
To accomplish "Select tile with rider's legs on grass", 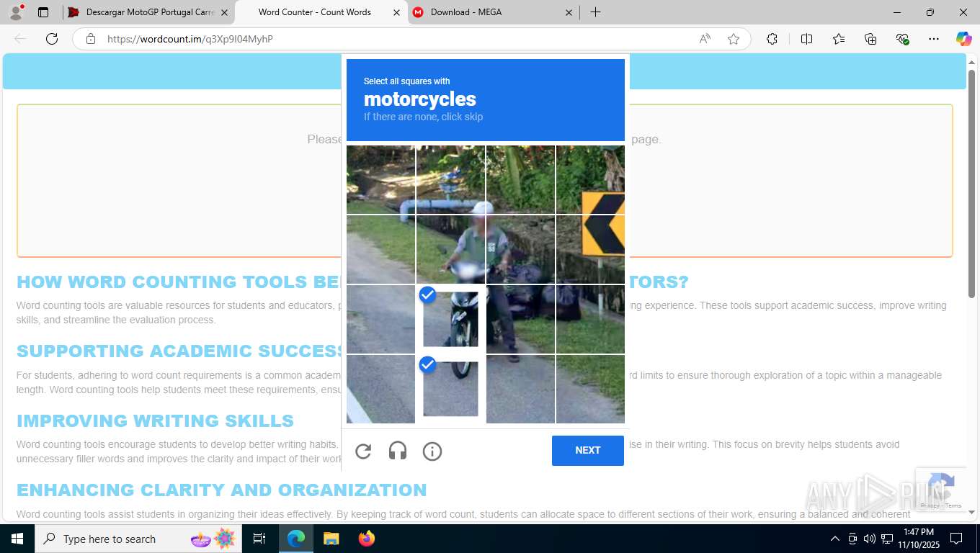I will pyautogui.click(x=520, y=319).
